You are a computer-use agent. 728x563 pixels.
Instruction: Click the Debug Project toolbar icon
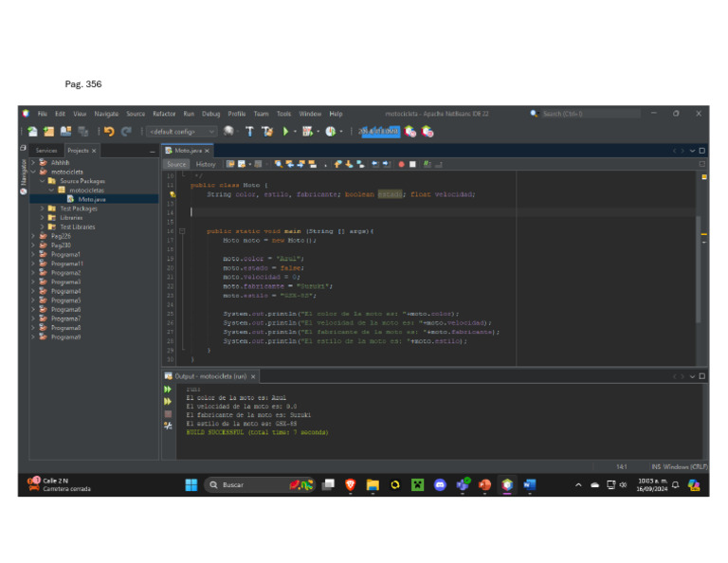click(x=305, y=132)
